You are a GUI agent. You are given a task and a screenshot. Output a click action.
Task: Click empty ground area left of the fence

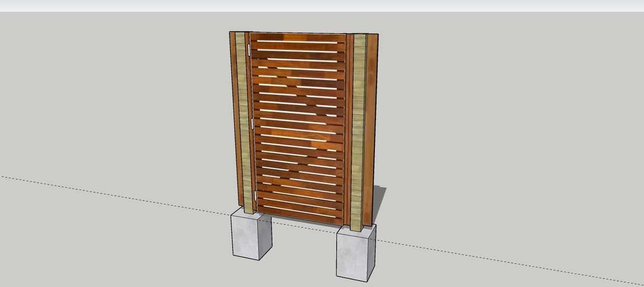pos(110,110)
